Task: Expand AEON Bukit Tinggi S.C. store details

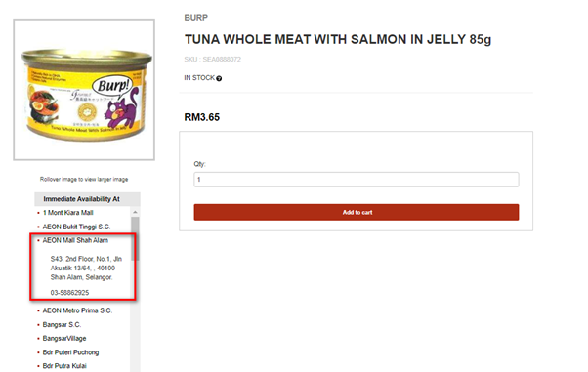Action: coord(76,227)
